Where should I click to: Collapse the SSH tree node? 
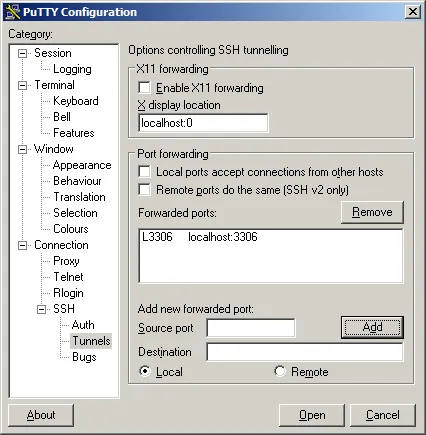point(41,309)
